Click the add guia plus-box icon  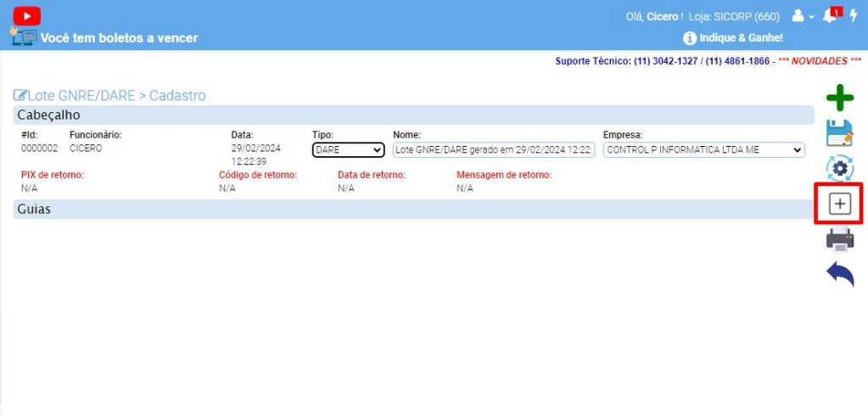coord(840,205)
